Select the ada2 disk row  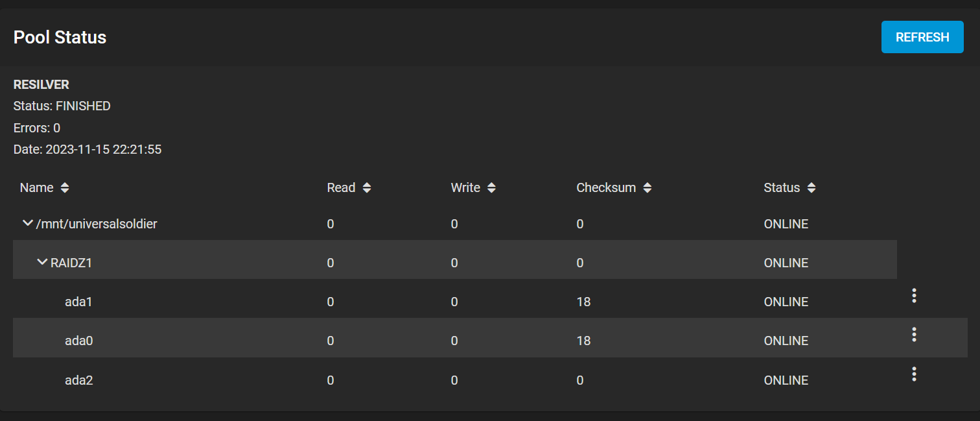(455, 380)
